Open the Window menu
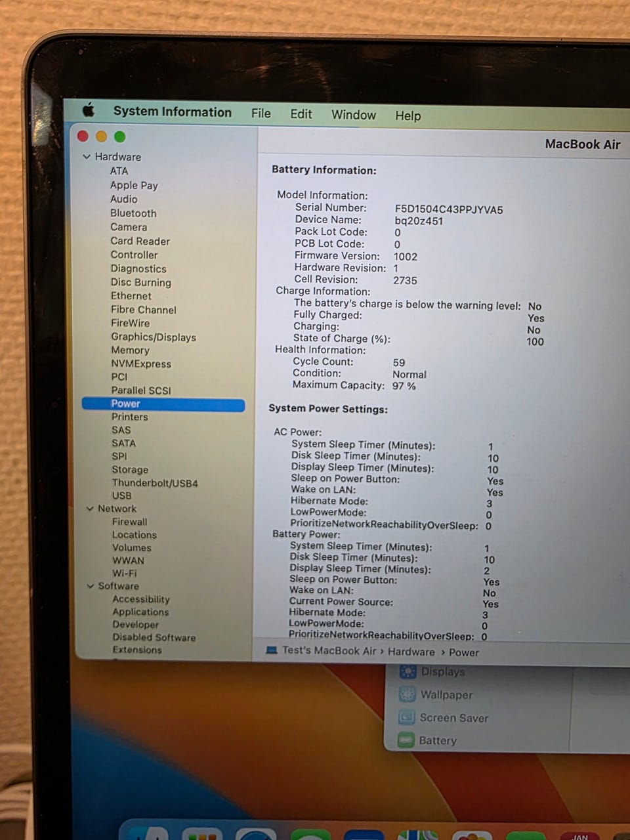 point(353,115)
